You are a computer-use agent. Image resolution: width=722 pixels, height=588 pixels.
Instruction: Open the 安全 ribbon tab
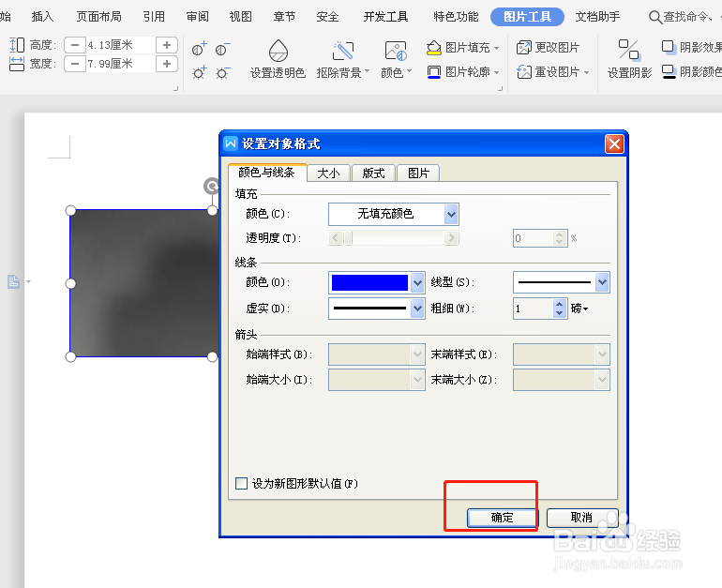327,17
